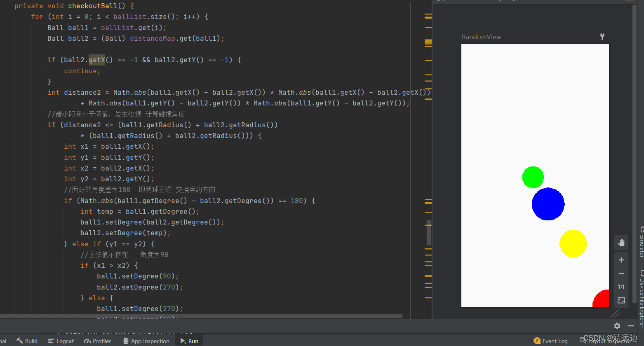
Task: Click the horizontal scrollbar under the code
Action: pos(201,316)
